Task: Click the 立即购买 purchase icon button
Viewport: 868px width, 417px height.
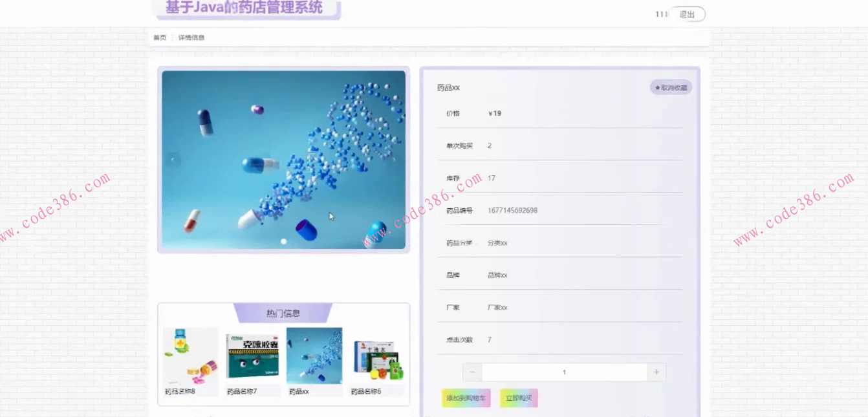Action: pos(518,398)
